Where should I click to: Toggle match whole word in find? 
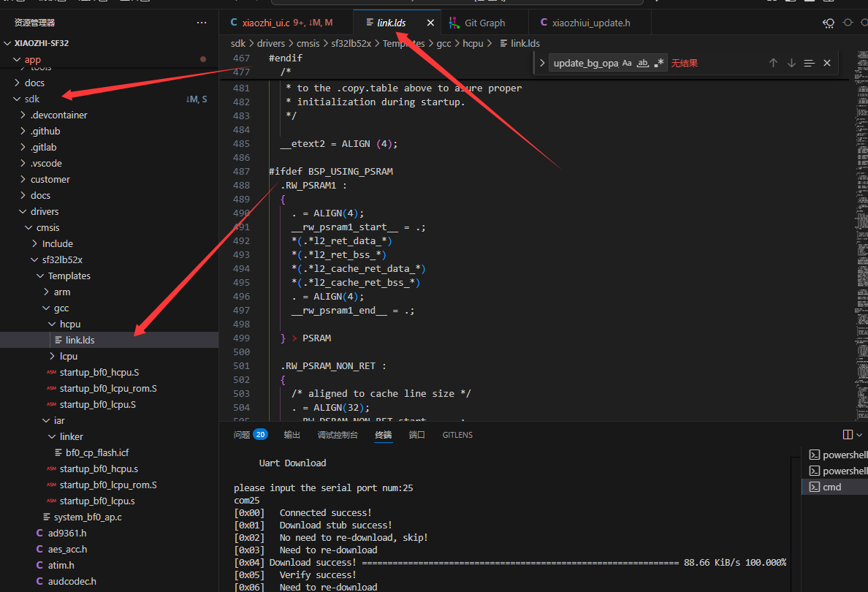[642, 63]
